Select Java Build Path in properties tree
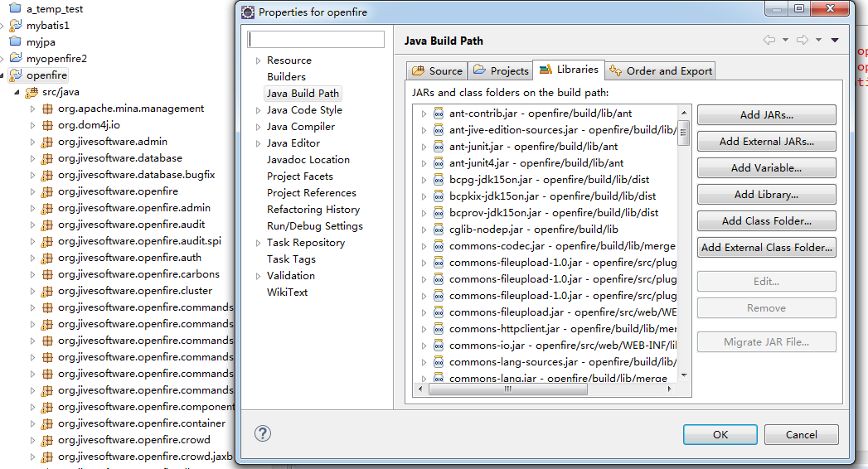 pos(303,94)
